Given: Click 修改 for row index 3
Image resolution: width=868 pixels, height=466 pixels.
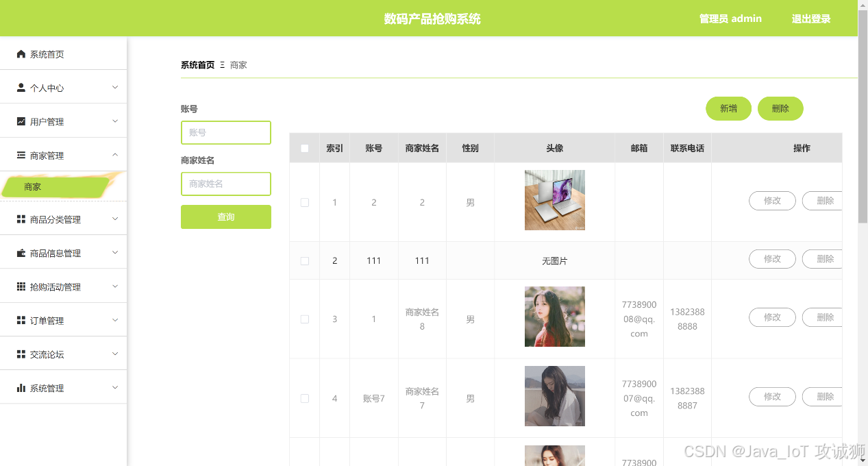Looking at the screenshot, I should [x=772, y=317].
